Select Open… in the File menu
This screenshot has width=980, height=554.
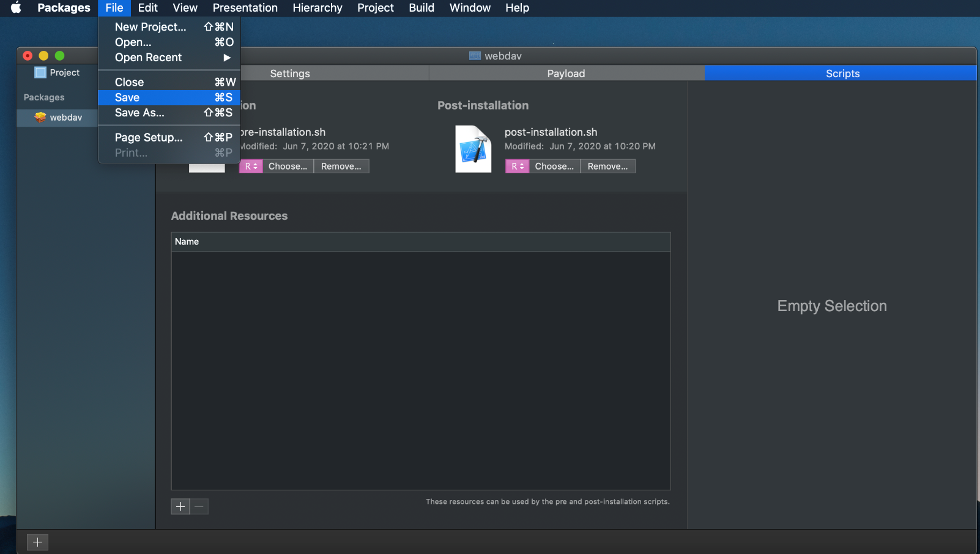(x=169, y=42)
